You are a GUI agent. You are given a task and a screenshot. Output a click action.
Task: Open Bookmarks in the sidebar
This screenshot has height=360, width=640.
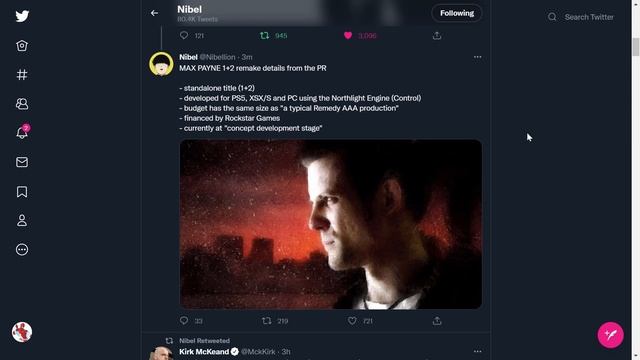pyautogui.click(x=22, y=191)
